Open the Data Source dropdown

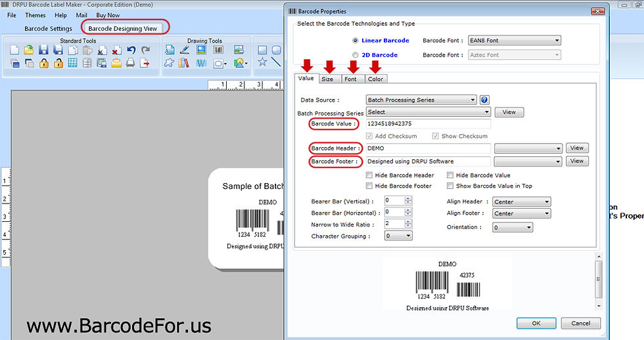(421, 100)
